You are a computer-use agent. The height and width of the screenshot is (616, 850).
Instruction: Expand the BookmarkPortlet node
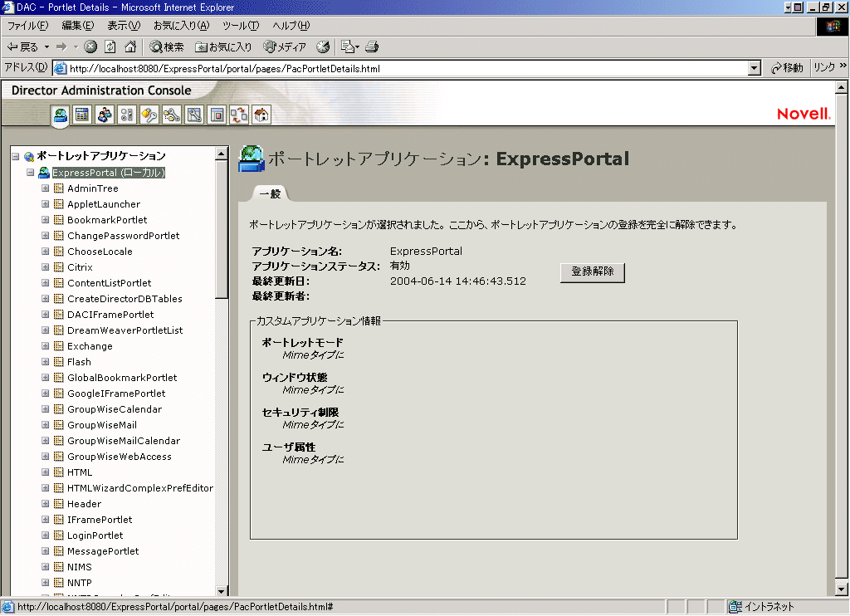coord(45,220)
